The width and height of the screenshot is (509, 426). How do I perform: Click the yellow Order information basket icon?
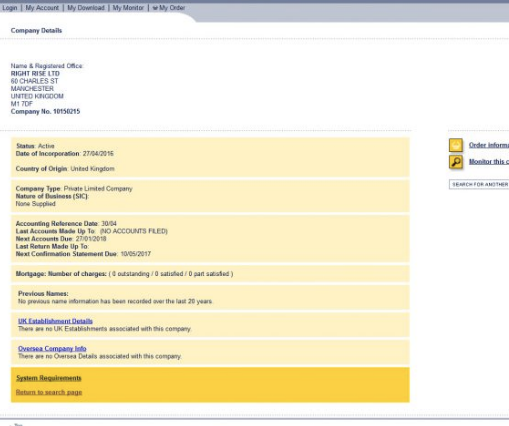(456, 145)
